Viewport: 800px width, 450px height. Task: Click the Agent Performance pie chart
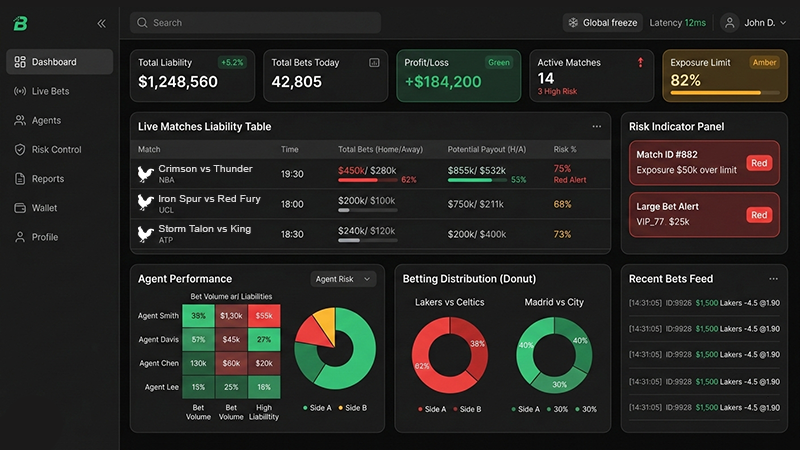point(335,348)
